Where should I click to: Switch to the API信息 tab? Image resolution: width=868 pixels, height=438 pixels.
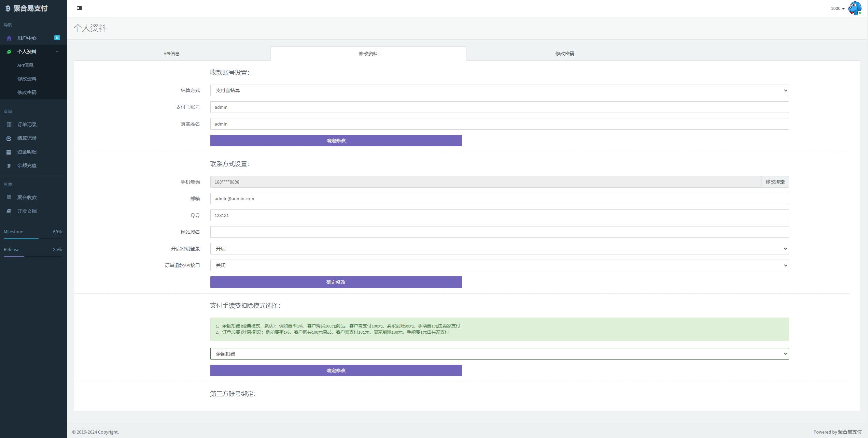[x=172, y=54]
